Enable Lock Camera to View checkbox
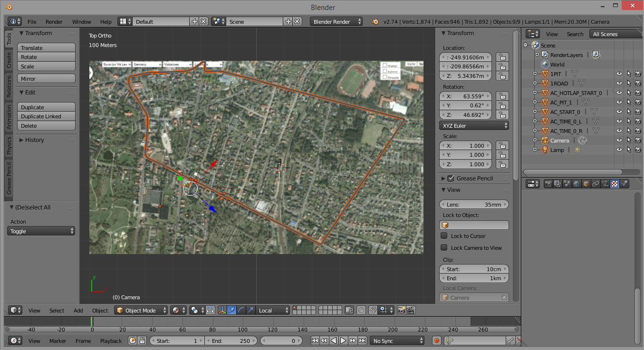644x350 pixels. point(444,247)
